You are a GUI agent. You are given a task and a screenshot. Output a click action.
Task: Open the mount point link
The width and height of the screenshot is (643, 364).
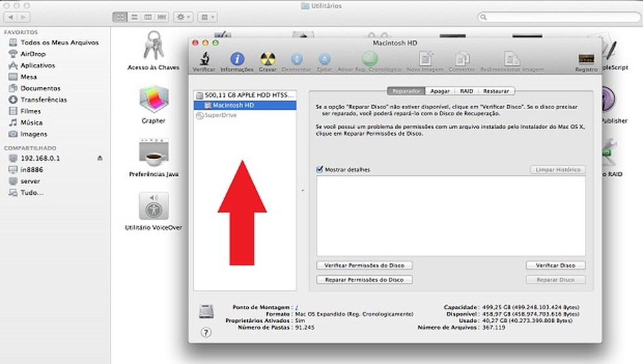point(297,307)
